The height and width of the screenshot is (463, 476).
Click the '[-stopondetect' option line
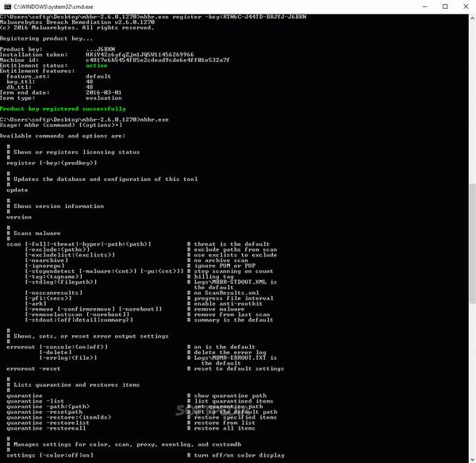[x=104, y=272]
